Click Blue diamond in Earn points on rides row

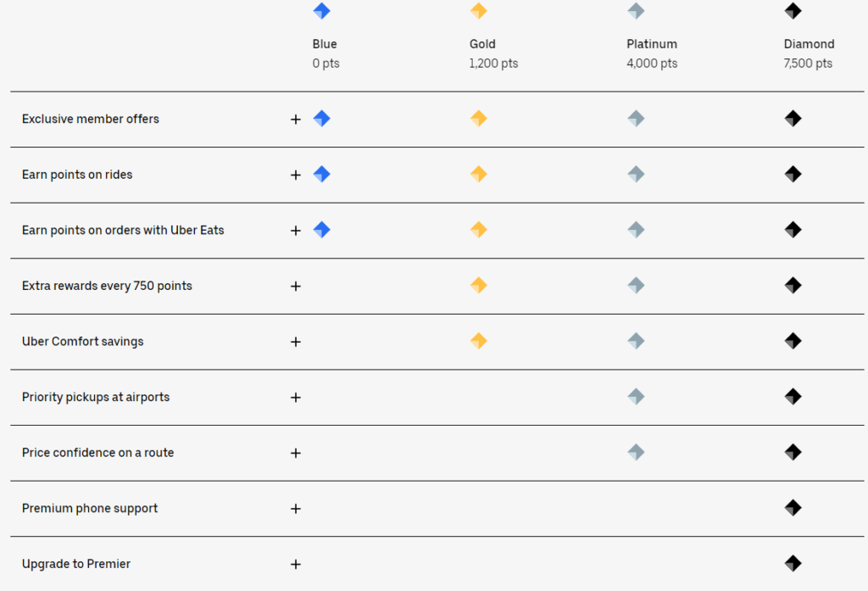pyautogui.click(x=321, y=174)
